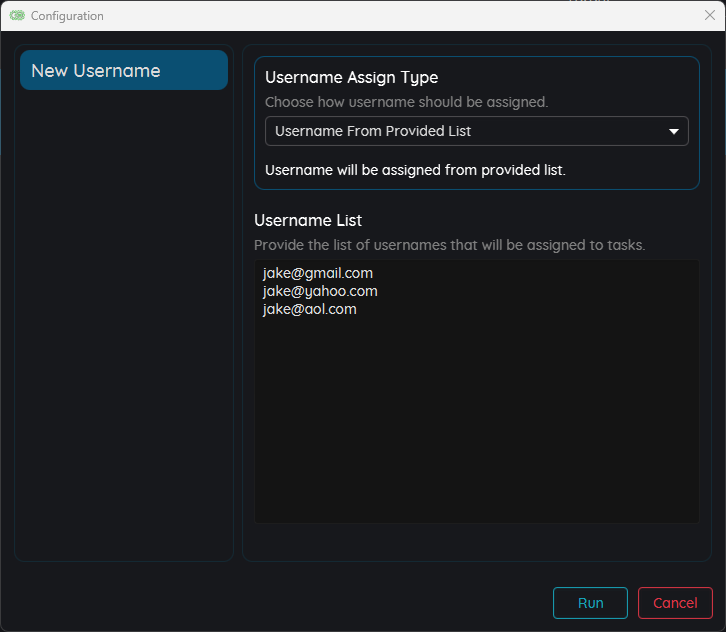Click the green app icon in title bar
Image resolution: width=726 pixels, height=632 pixels.
(x=17, y=16)
